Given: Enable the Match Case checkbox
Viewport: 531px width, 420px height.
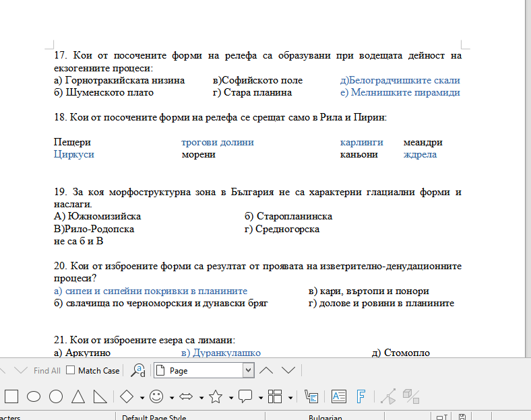Looking at the screenshot, I should point(72,370).
